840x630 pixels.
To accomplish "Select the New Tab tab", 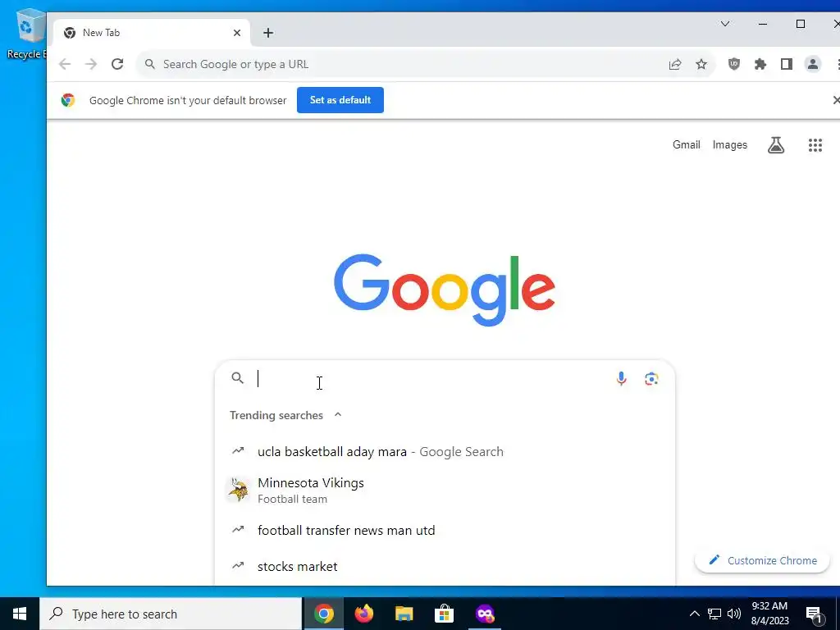I will [x=152, y=33].
